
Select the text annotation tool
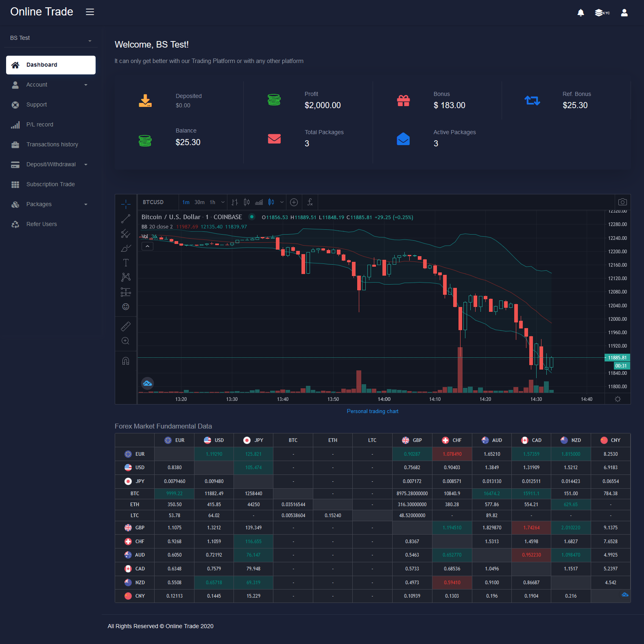(126, 263)
